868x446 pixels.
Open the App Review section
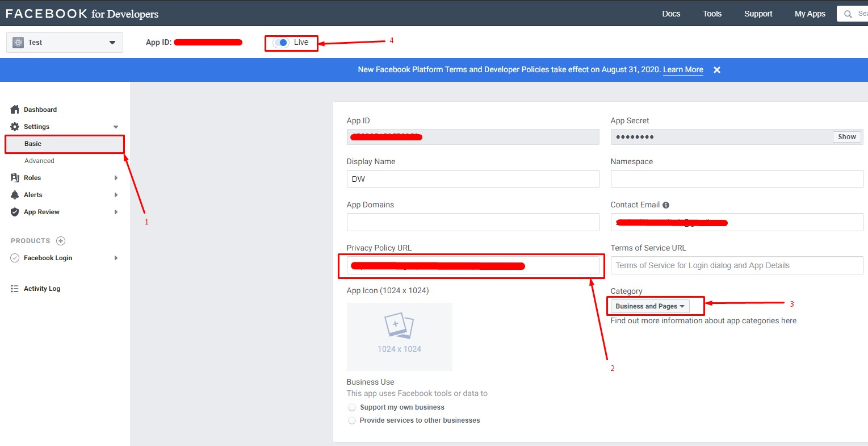(41, 212)
